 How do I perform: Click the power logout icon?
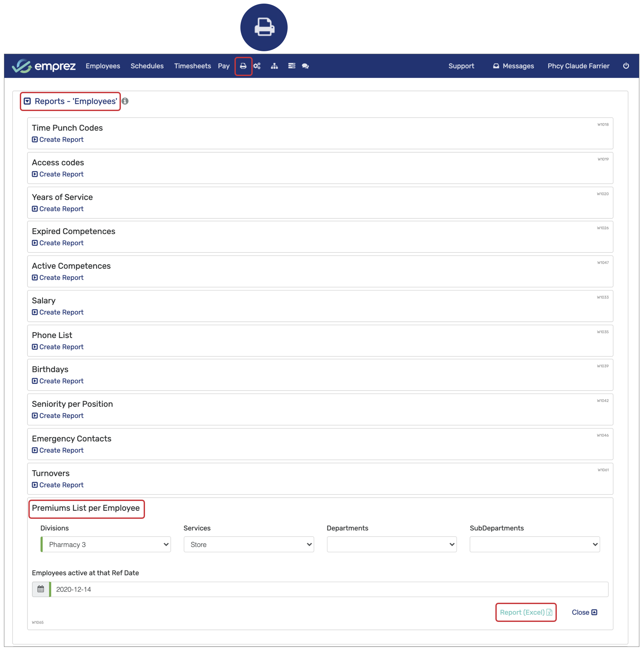[x=626, y=66]
